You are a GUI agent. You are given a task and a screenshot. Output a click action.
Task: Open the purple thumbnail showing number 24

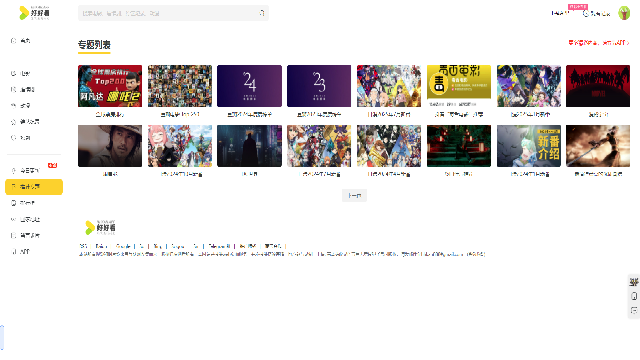(x=249, y=86)
